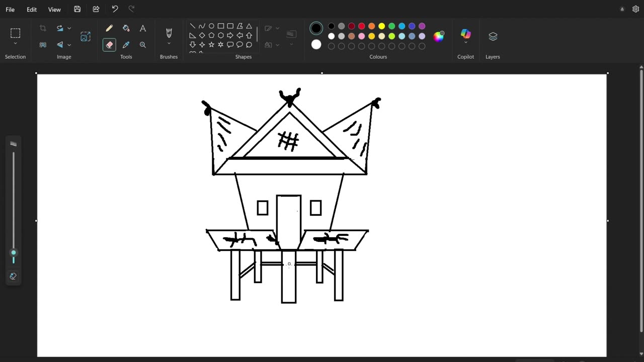This screenshot has width=644, height=362.
Task: Toggle the eraser size panel auto-hide button
Action: coord(13,276)
